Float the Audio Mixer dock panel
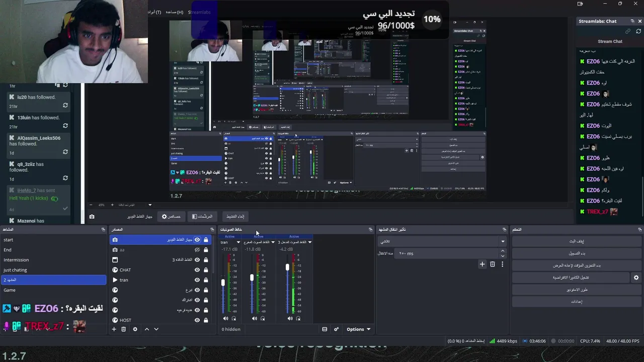Screen dimensions: 644x362 370,230
